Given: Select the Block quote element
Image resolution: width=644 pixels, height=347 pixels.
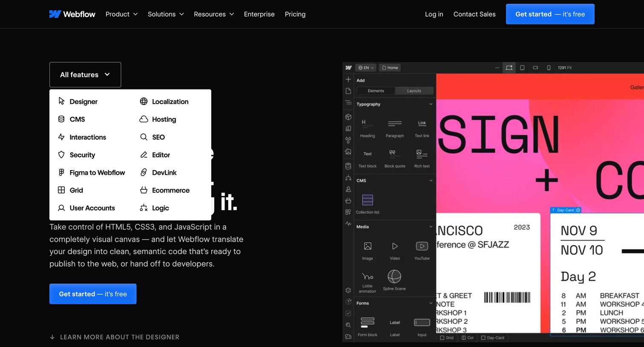Looking at the screenshot, I should [x=395, y=158].
